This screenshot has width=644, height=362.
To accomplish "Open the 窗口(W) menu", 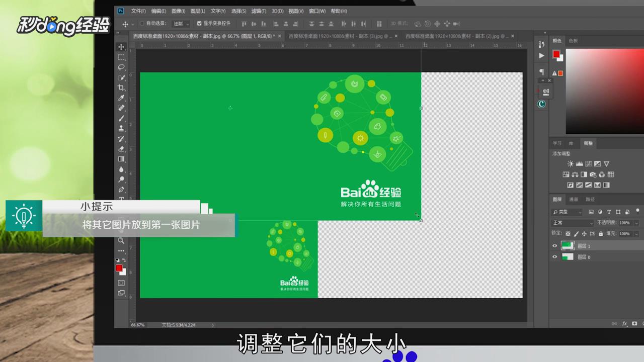I will click(x=317, y=11).
